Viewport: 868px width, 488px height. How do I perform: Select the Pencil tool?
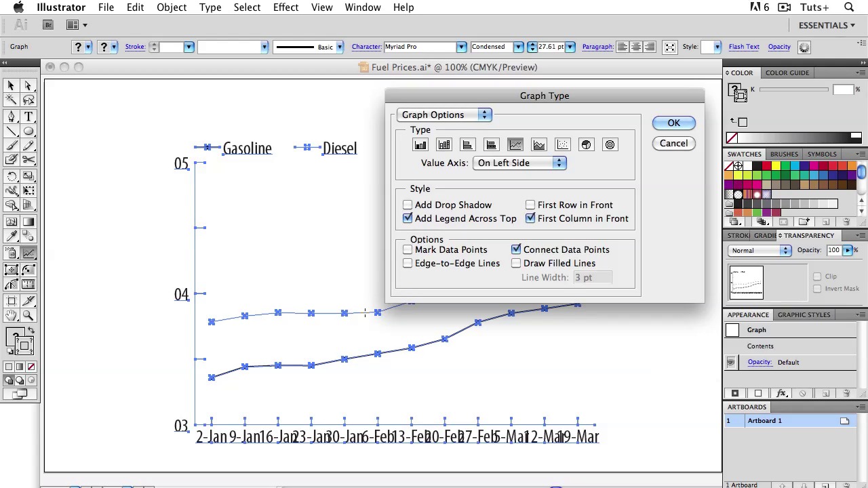tap(28, 145)
